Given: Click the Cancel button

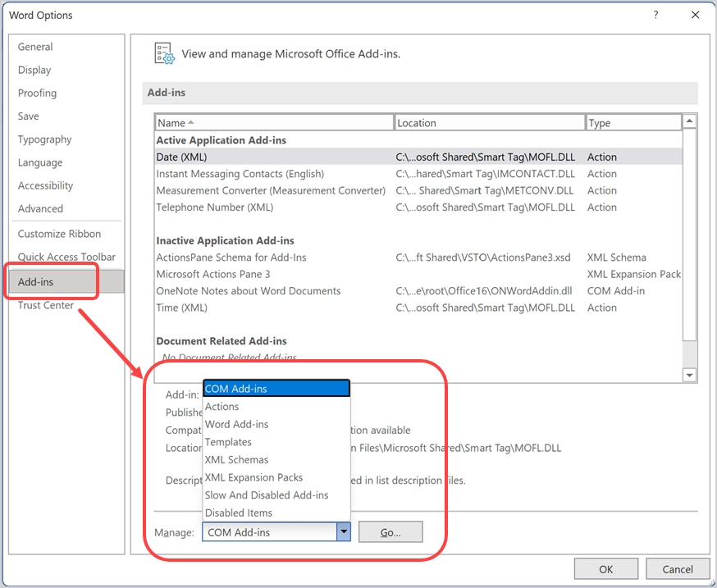Looking at the screenshot, I should (x=678, y=569).
